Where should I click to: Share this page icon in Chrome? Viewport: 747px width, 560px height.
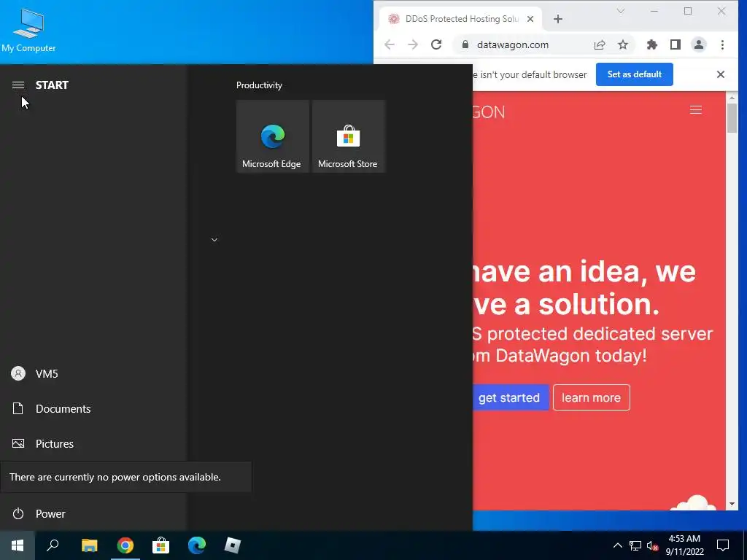point(600,44)
